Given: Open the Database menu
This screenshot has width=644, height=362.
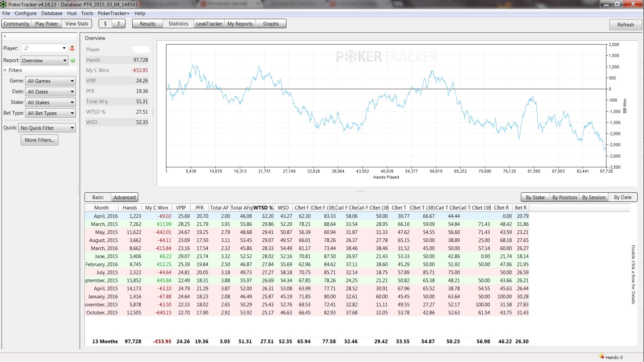Looking at the screenshot, I should pyautogui.click(x=52, y=13).
